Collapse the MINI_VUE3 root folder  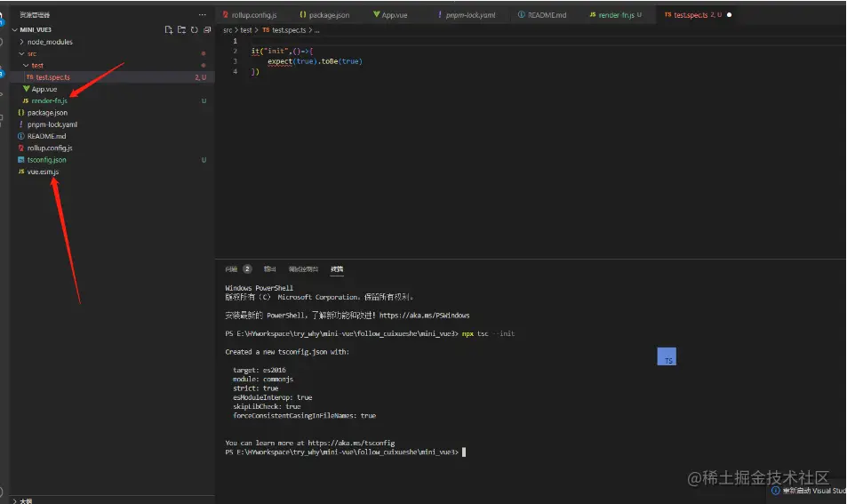pos(14,29)
